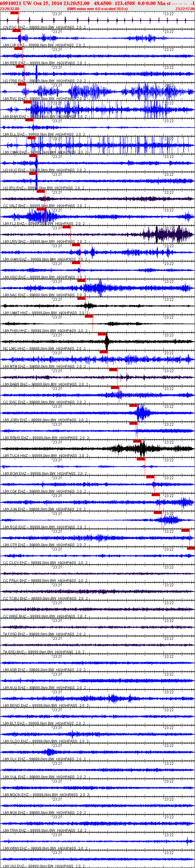195x868 pixels.
Task: Select the UW.ASR.EHZ station label
Action: point(45,670)
